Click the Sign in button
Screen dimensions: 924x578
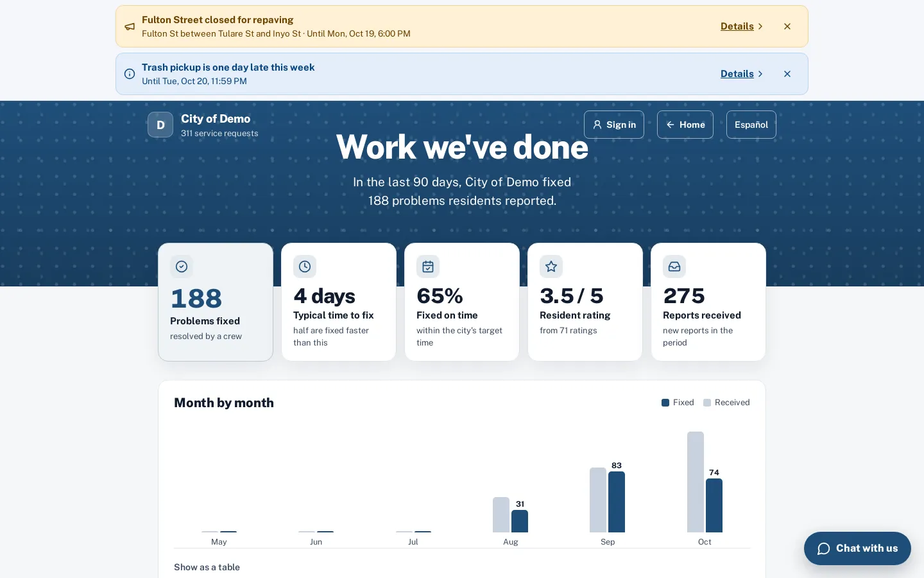pos(614,125)
